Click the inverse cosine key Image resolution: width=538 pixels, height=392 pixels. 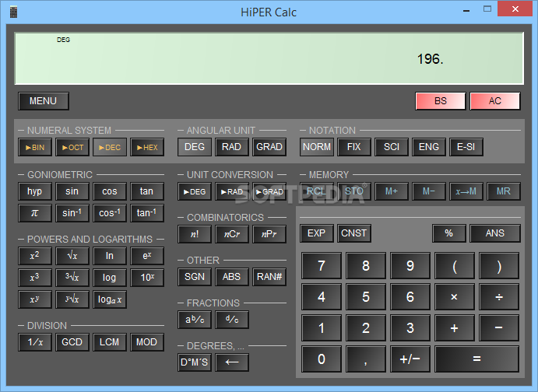[x=110, y=213]
